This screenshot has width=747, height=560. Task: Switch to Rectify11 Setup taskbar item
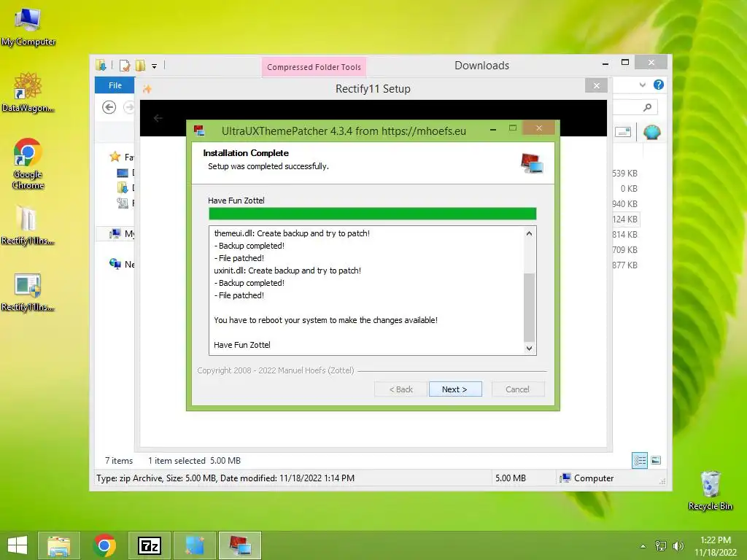click(x=195, y=545)
